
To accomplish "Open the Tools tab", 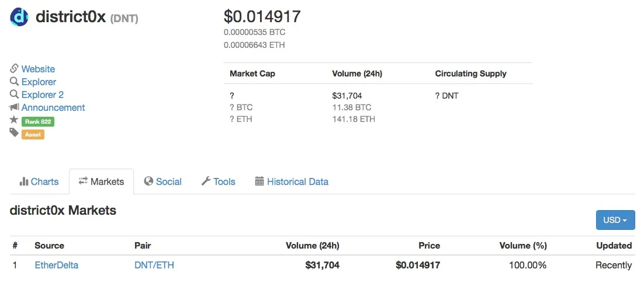I will click(x=218, y=181).
